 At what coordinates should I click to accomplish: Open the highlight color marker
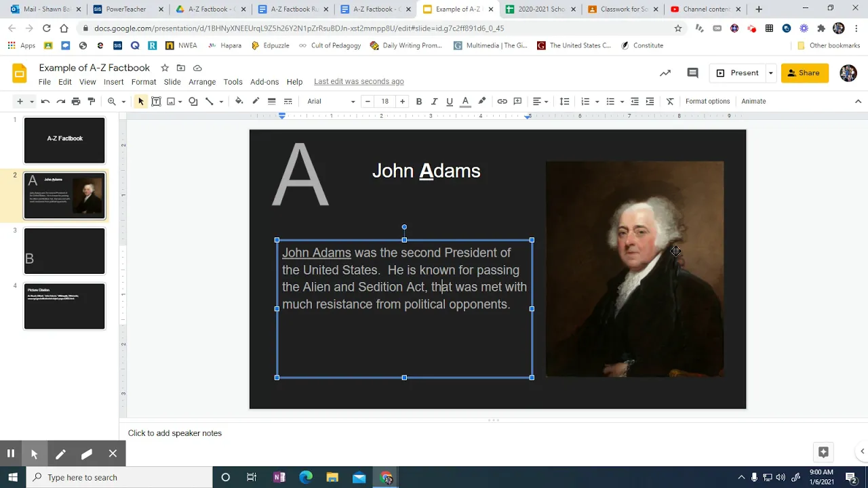click(482, 102)
